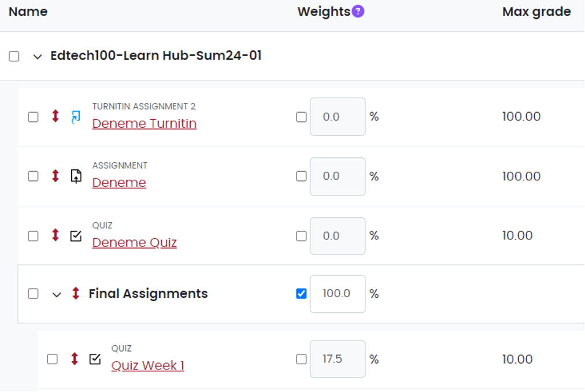
Task: Enable weight override for Deneme Turnitin
Action: [301, 117]
